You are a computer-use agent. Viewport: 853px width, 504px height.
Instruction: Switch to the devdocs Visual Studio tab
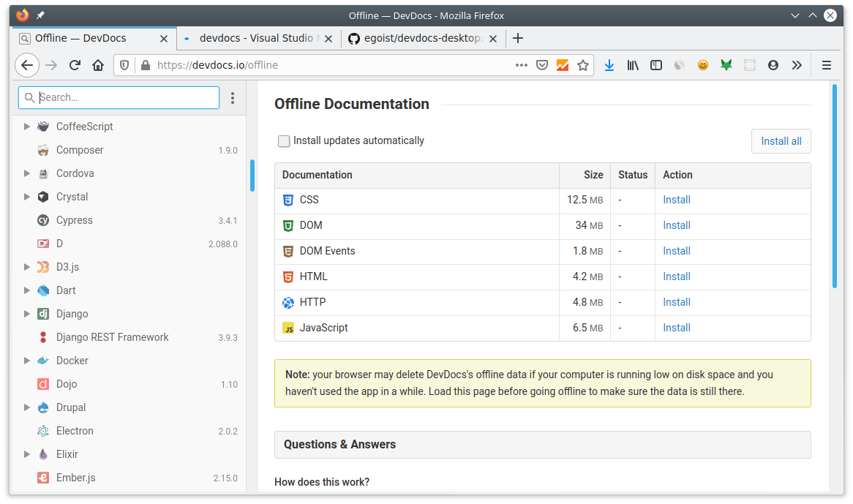pos(258,38)
